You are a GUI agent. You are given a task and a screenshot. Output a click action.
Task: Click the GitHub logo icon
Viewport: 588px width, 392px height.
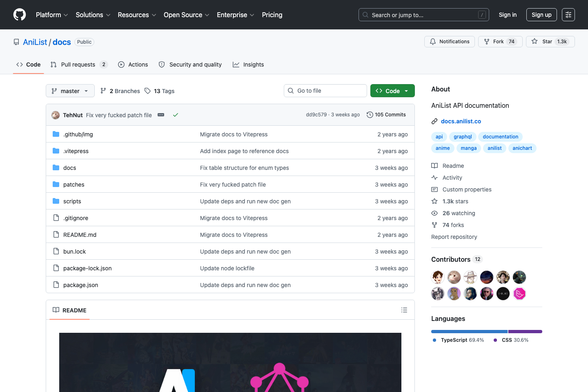(x=19, y=15)
